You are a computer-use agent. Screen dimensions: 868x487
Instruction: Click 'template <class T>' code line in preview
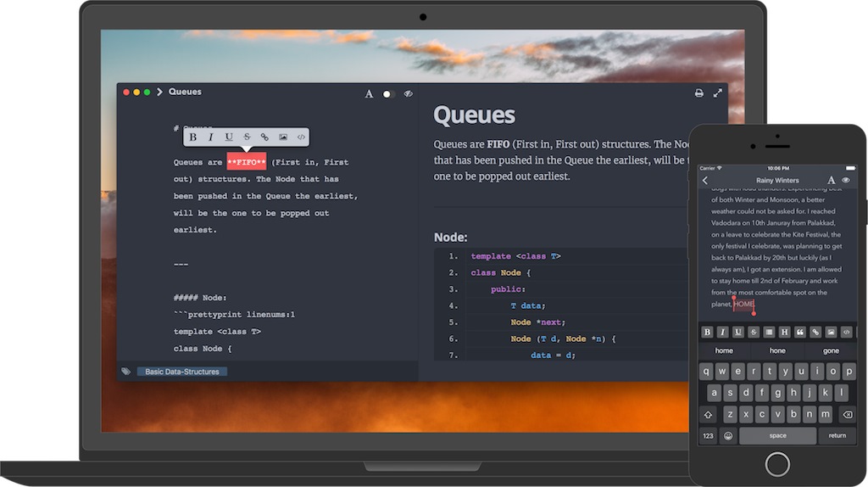click(x=515, y=256)
